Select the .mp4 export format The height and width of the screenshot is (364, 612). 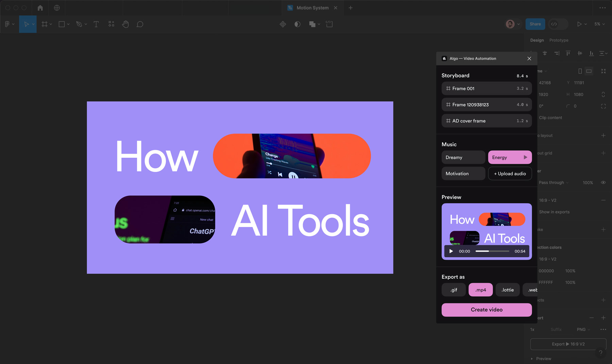480,290
